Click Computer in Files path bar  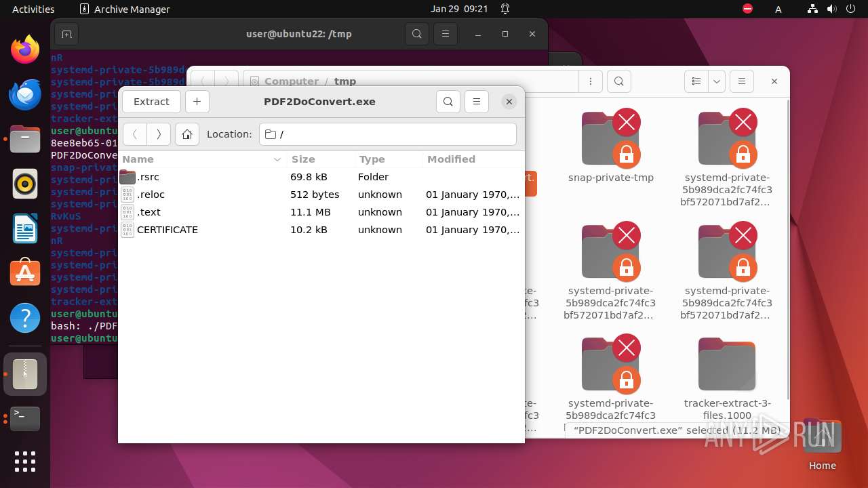pyautogui.click(x=292, y=81)
